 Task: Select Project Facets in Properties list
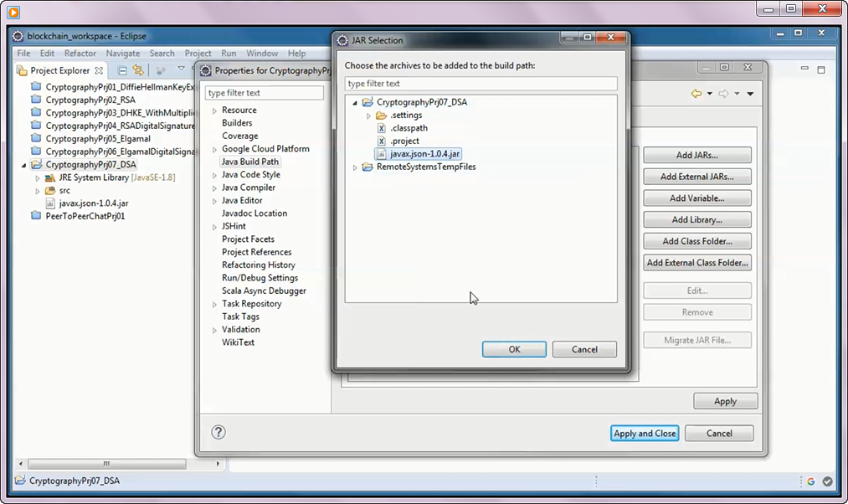click(249, 239)
